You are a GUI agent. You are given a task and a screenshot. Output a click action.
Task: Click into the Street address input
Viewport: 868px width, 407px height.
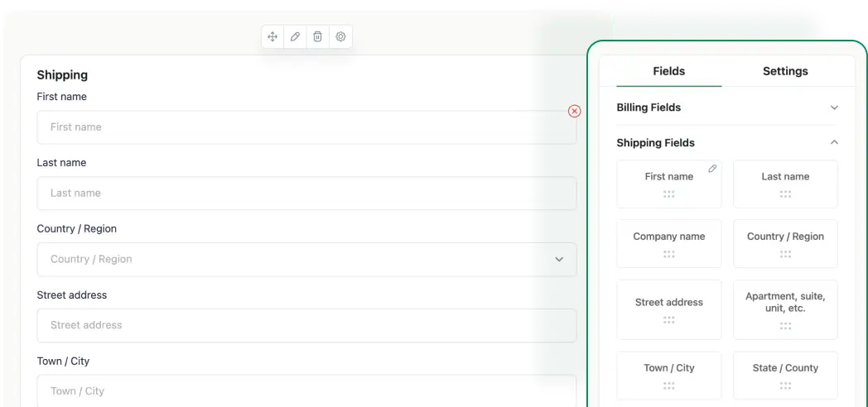tap(306, 325)
